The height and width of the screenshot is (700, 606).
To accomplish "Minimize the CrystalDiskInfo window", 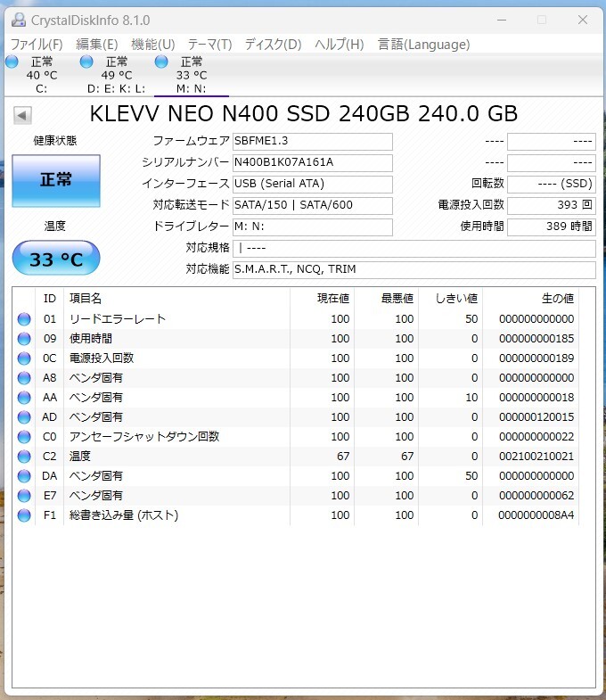I will click(502, 20).
